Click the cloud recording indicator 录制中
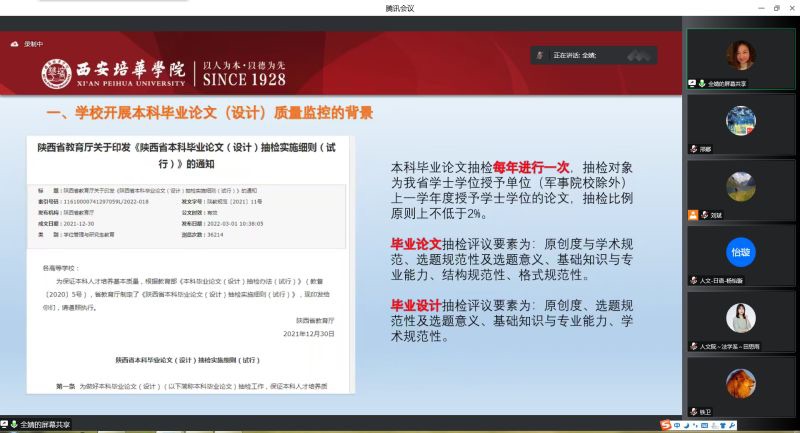Image resolution: width=800 pixels, height=433 pixels. 27,44
